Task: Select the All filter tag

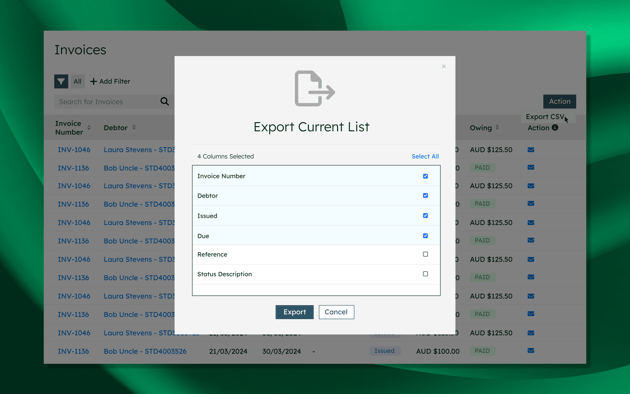Action: coord(77,82)
